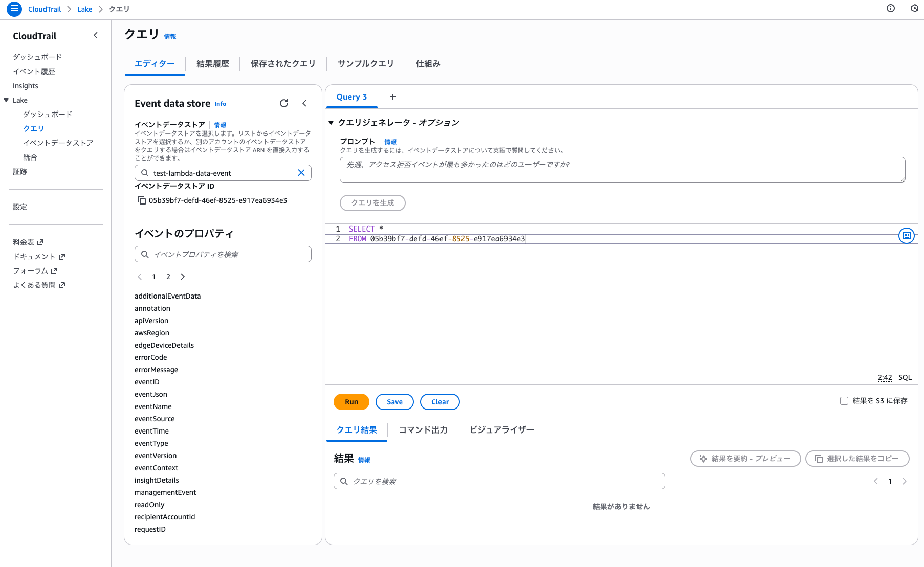Open the hamburger navigation menu
Viewport: 924px width, 567px height.
(14, 9)
